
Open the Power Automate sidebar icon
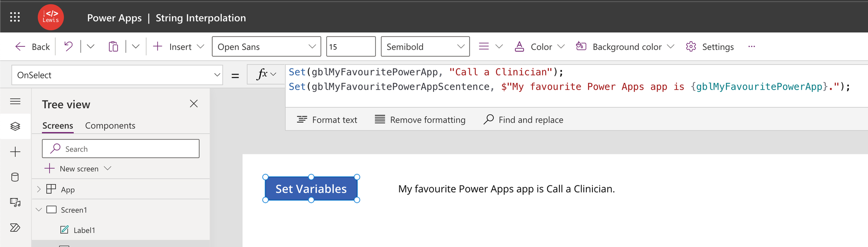pos(15,227)
